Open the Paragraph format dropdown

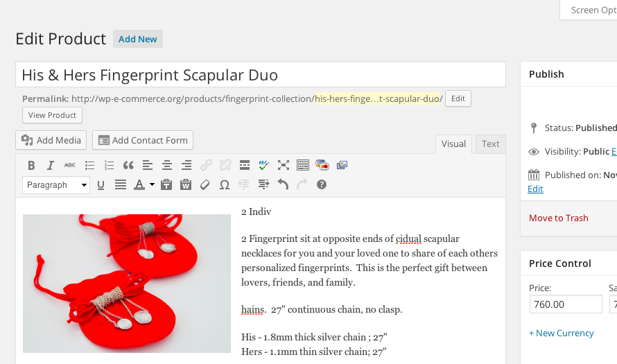(56, 185)
